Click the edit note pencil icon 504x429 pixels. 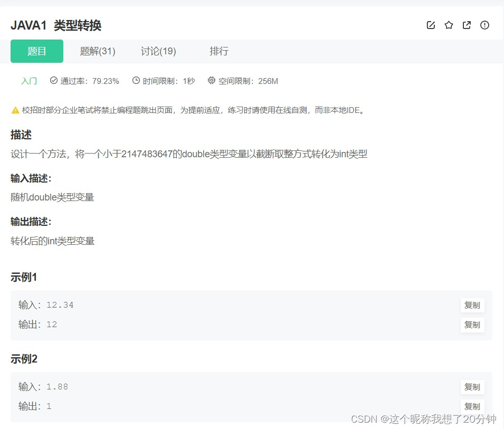431,25
